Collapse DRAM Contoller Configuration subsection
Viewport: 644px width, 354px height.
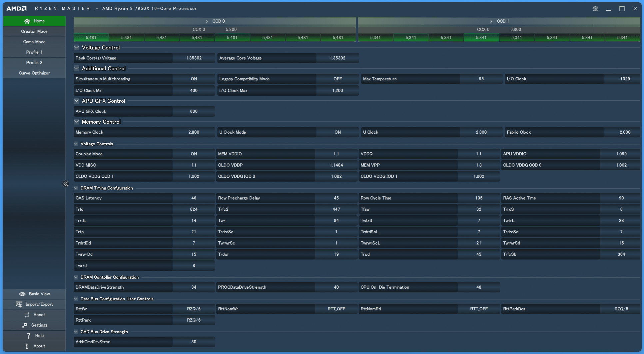76,277
